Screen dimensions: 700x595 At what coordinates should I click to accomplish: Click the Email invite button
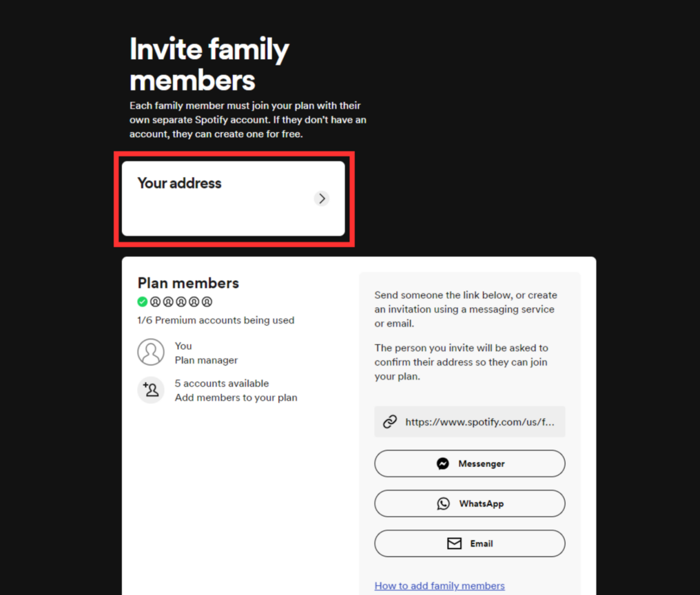tap(469, 543)
